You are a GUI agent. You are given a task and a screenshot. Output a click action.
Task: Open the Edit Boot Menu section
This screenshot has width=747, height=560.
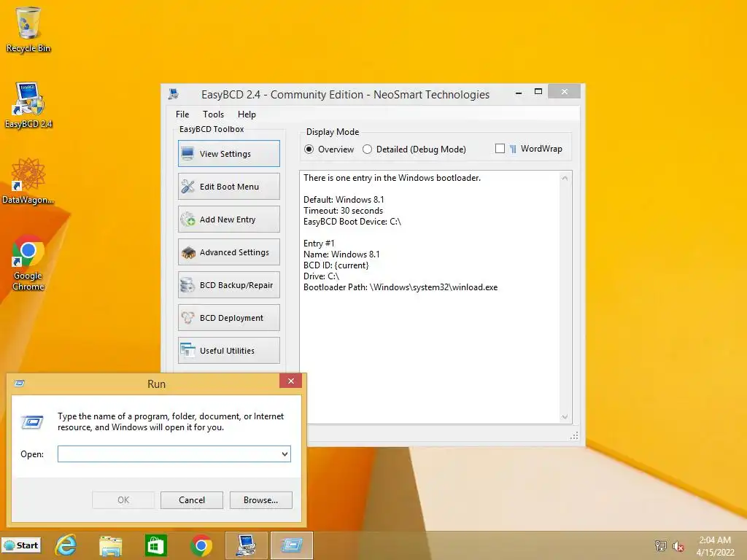pos(228,186)
